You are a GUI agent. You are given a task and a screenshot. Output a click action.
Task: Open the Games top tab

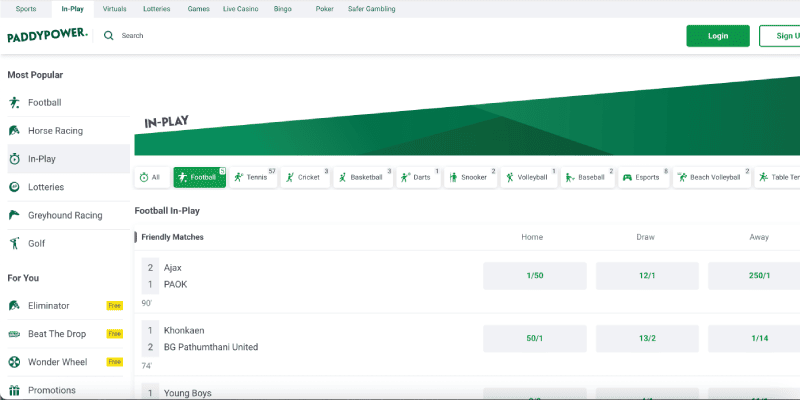pos(198,9)
